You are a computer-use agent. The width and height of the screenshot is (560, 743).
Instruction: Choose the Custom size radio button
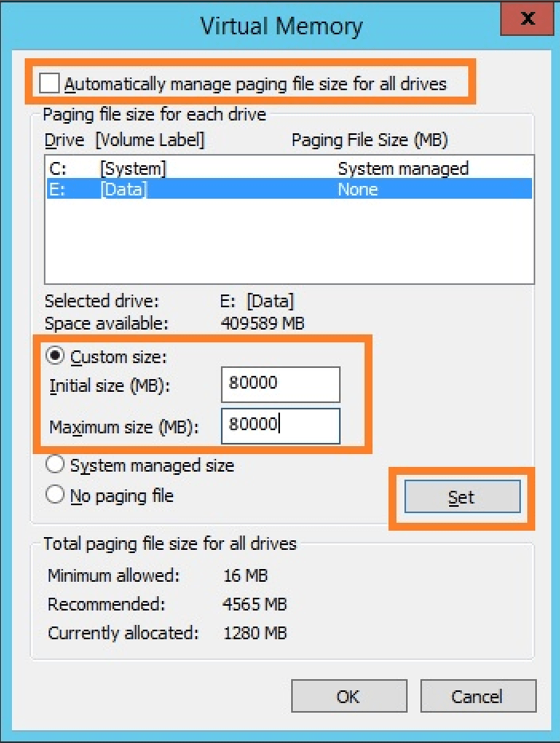(x=56, y=357)
